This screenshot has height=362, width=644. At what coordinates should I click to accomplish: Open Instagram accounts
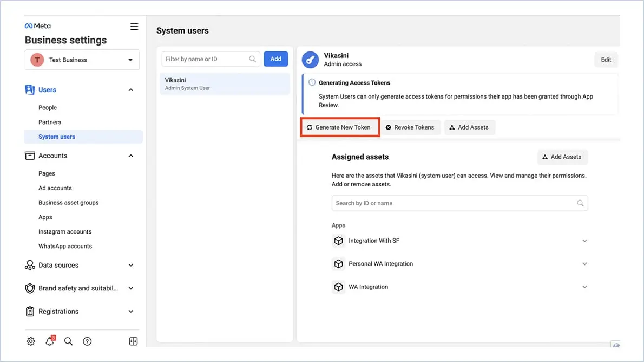tap(65, 231)
